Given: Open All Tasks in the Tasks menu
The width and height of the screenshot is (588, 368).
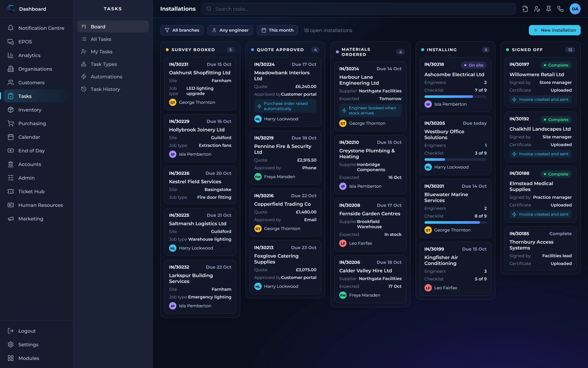Looking at the screenshot, I should click(113, 39).
